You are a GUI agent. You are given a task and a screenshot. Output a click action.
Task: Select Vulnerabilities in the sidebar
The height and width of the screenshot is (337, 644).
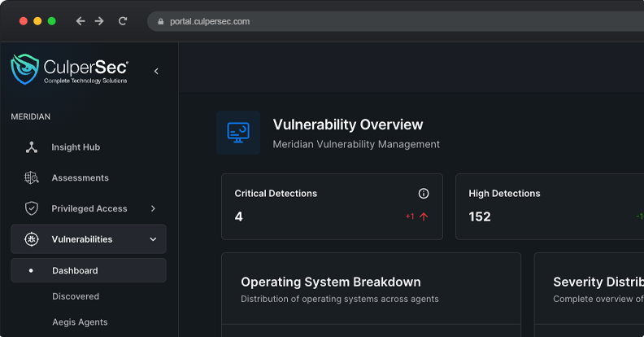tap(89, 239)
